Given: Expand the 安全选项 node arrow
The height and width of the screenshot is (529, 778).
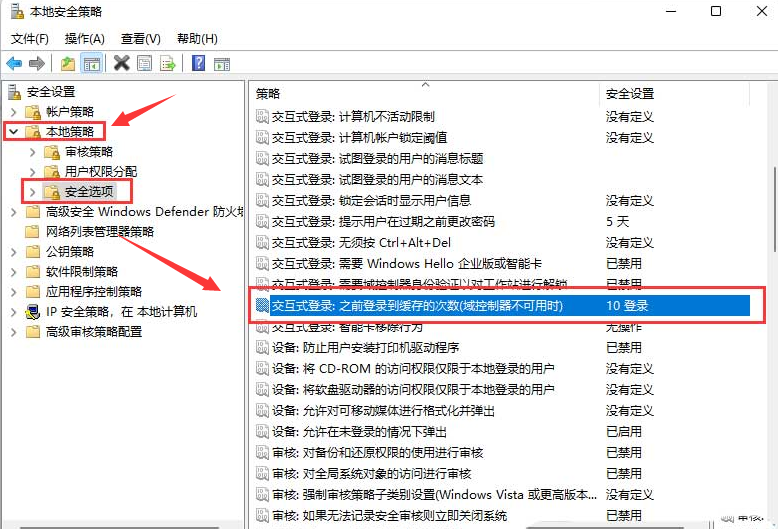Looking at the screenshot, I should [33, 192].
